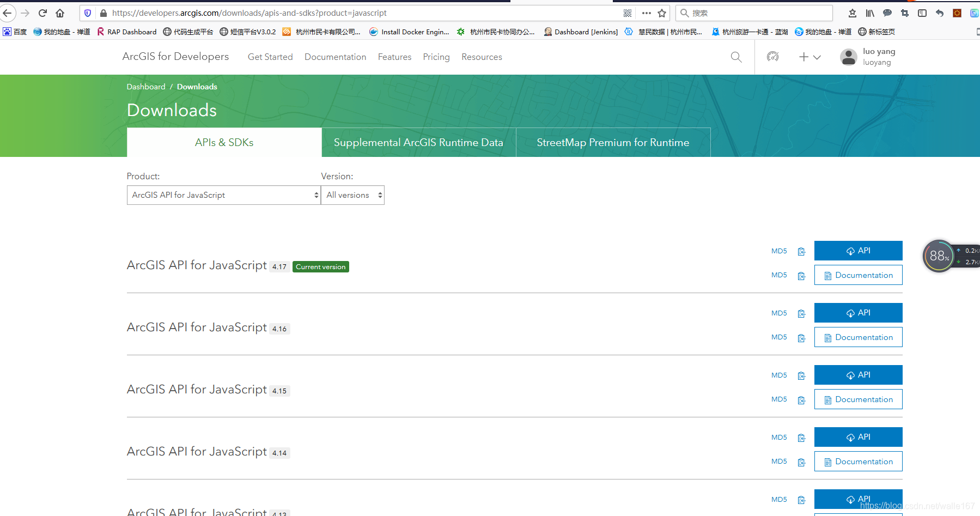The height and width of the screenshot is (516, 980).
Task: Copy MD5 for the 4.16 Documentation download
Action: pyautogui.click(x=801, y=338)
